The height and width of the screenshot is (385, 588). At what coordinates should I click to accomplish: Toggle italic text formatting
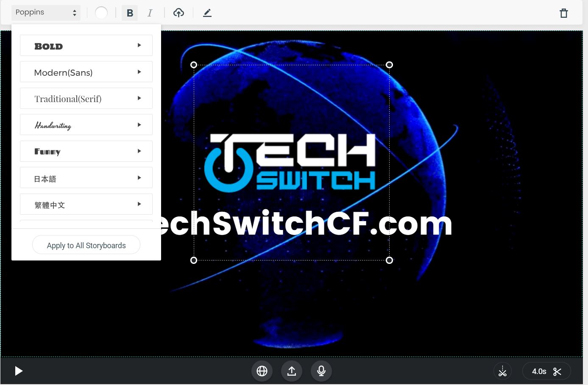(x=150, y=13)
